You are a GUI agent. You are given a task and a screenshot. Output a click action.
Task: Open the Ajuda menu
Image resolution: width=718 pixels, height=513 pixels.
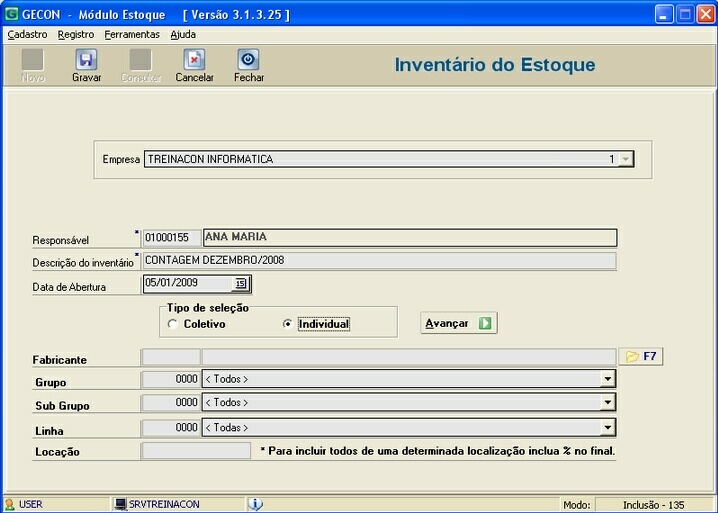183,35
